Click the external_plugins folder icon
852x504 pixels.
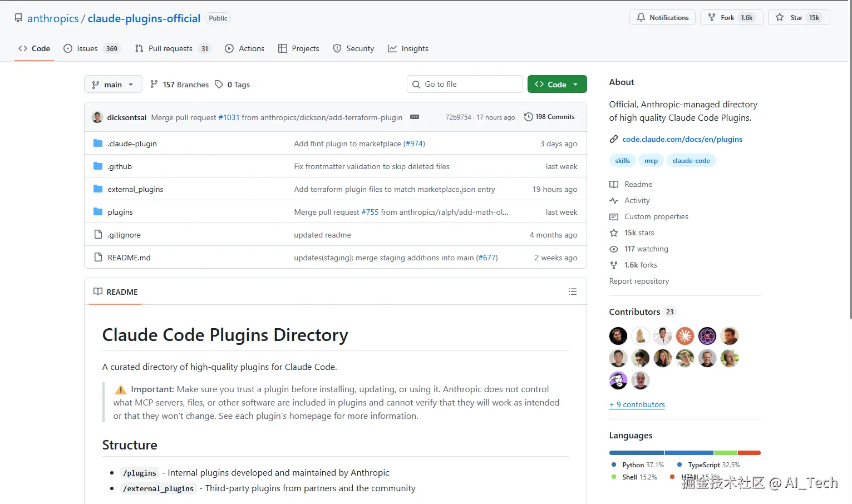tap(98, 189)
